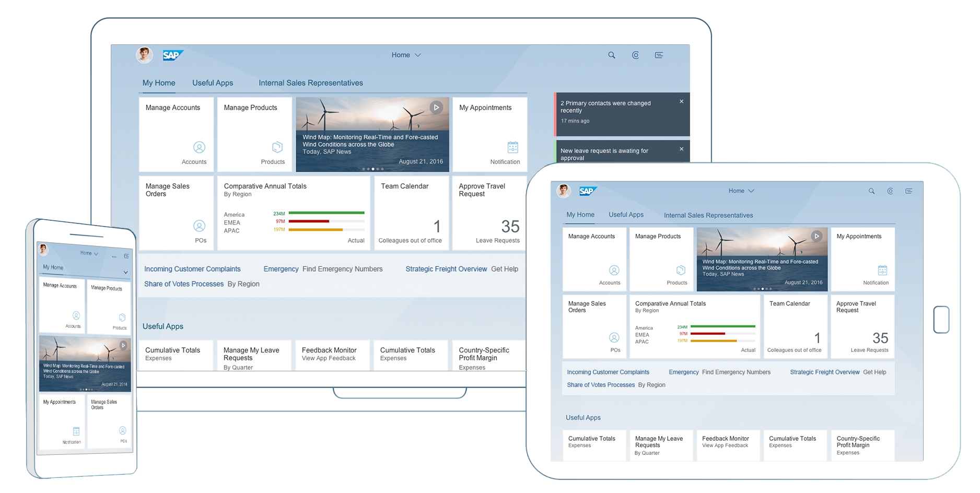Click the POs icon on Manage Sales Orders tile
The image size is (980, 493).
(x=199, y=226)
